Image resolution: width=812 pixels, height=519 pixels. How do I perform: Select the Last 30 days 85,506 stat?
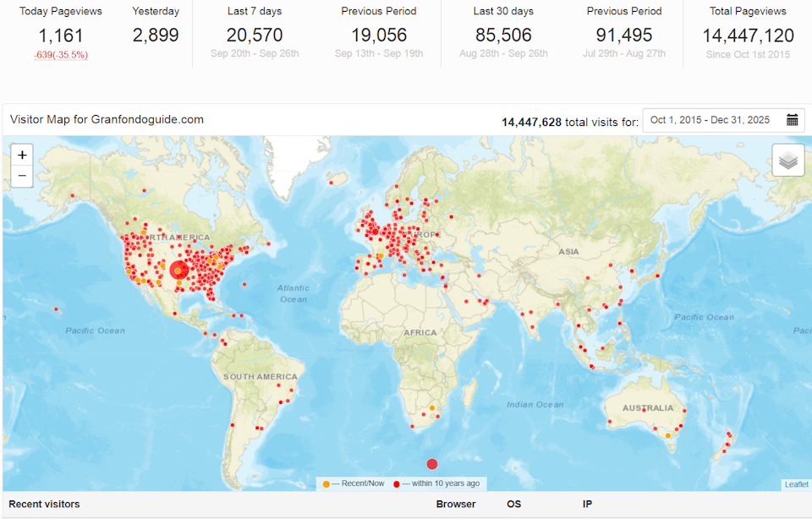point(502,36)
